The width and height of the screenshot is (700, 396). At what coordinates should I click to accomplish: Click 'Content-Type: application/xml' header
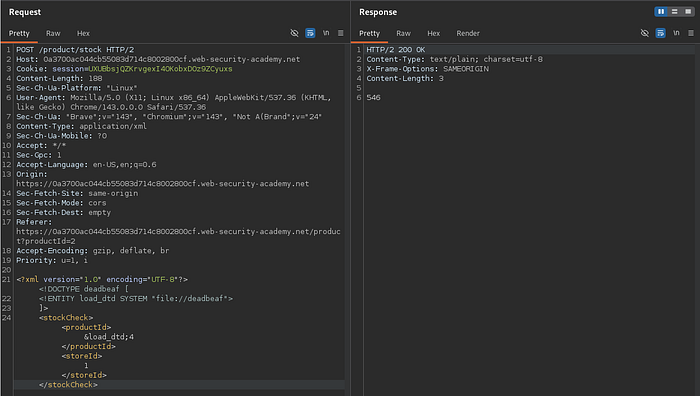click(x=82, y=126)
